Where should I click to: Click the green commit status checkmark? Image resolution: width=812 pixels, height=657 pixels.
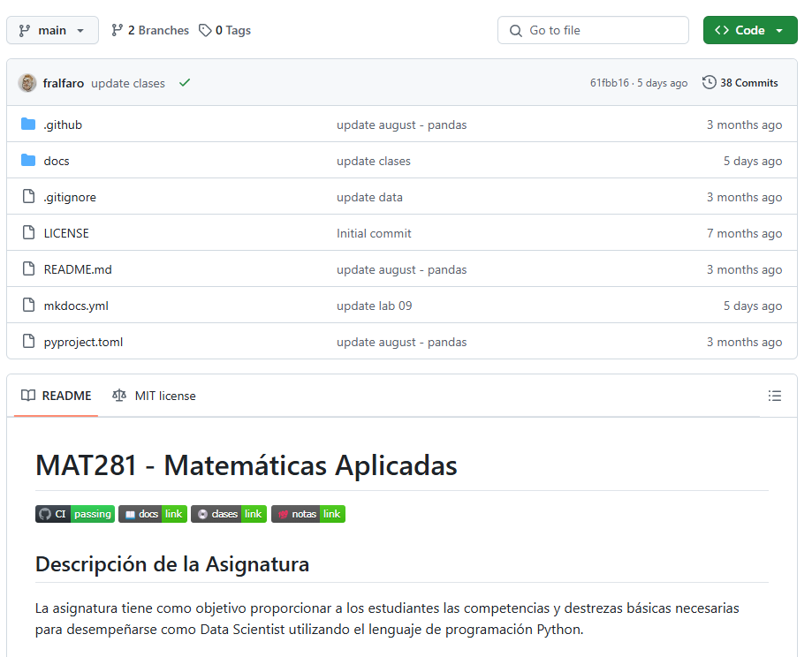pyautogui.click(x=185, y=83)
